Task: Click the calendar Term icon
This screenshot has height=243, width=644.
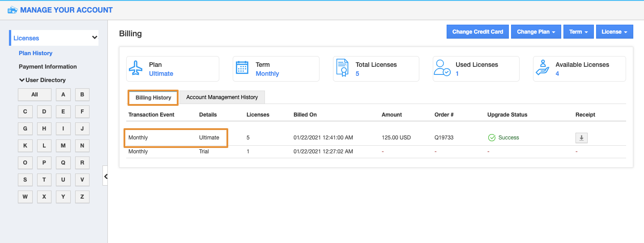Action: tap(242, 69)
